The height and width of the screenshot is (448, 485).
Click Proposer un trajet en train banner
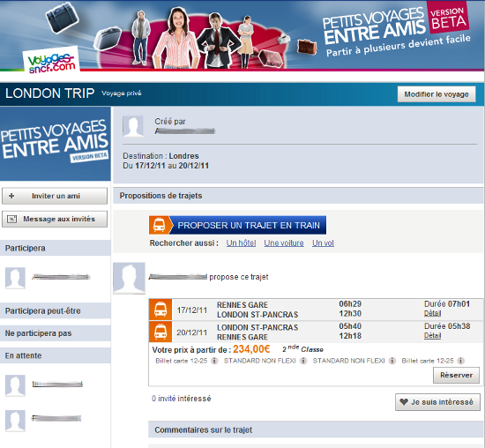tap(237, 225)
